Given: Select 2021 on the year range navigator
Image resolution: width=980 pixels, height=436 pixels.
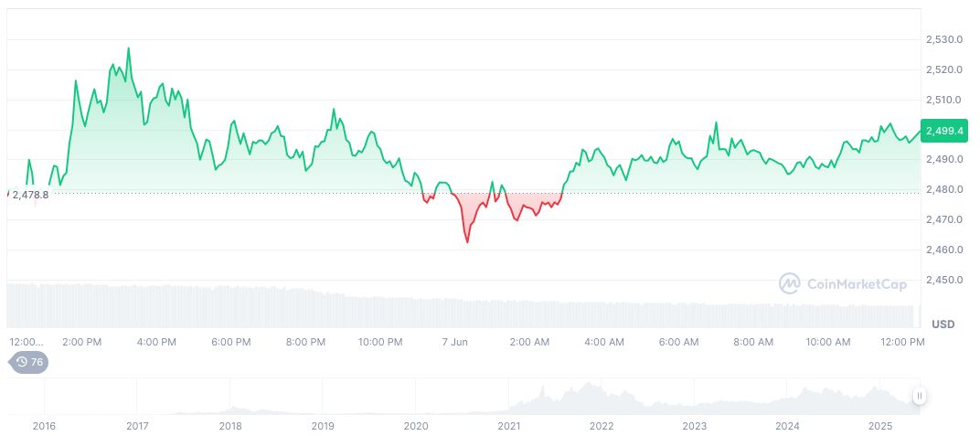Looking at the screenshot, I should click(x=508, y=426).
